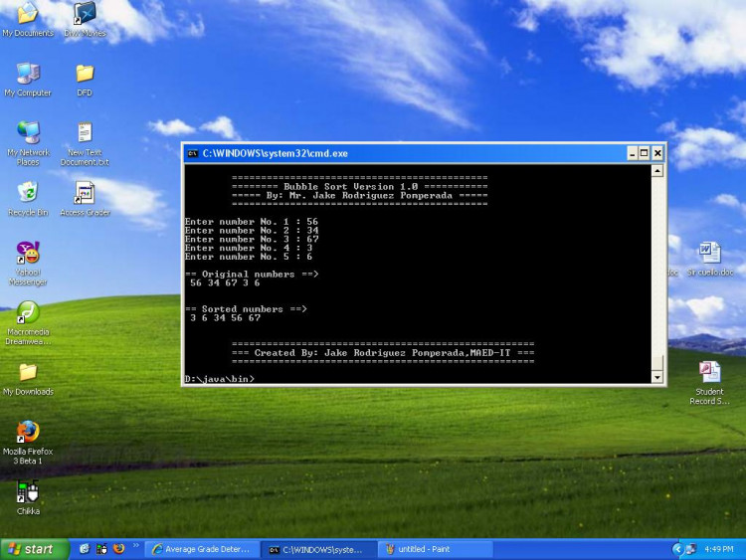This screenshot has height=560, width=746.
Task: Click the 4:49 PM taskbar clock
Action: [718, 549]
